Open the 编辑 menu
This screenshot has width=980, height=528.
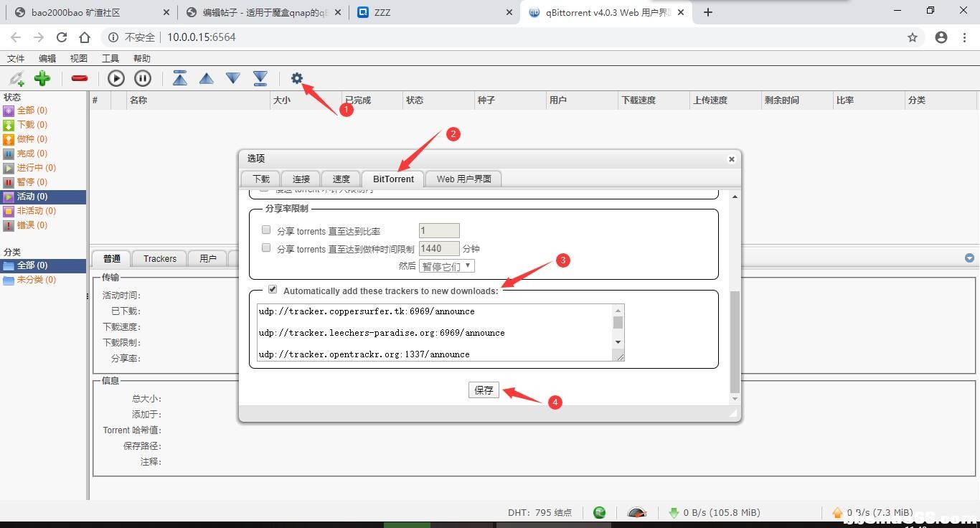[x=47, y=59]
